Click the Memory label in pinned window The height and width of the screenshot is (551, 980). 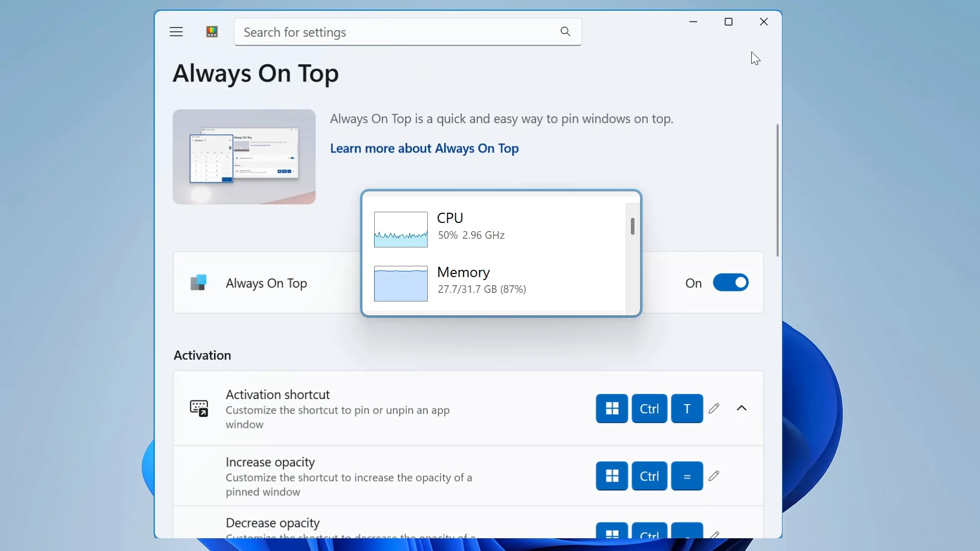463,272
